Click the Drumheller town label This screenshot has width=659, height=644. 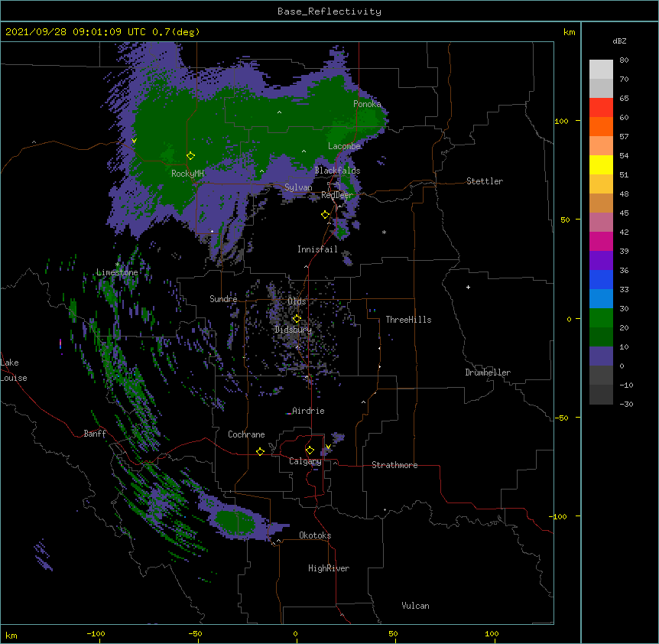tap(488, 372)
